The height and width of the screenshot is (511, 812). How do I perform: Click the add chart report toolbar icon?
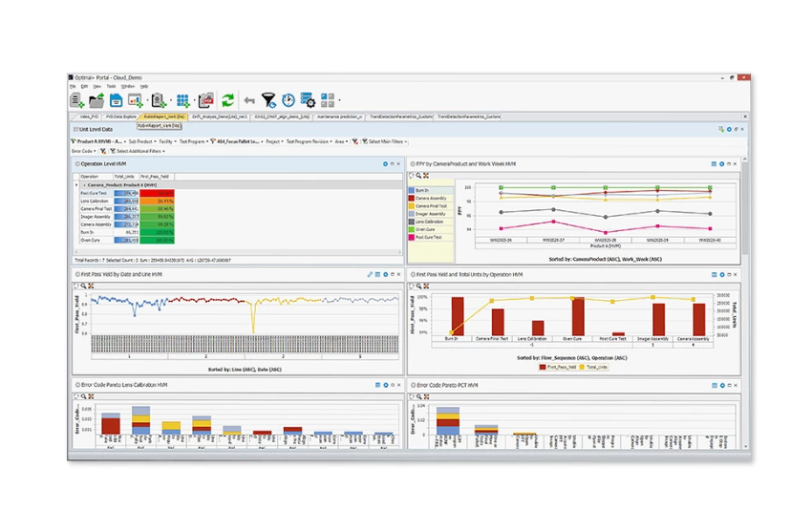point(135,100)
